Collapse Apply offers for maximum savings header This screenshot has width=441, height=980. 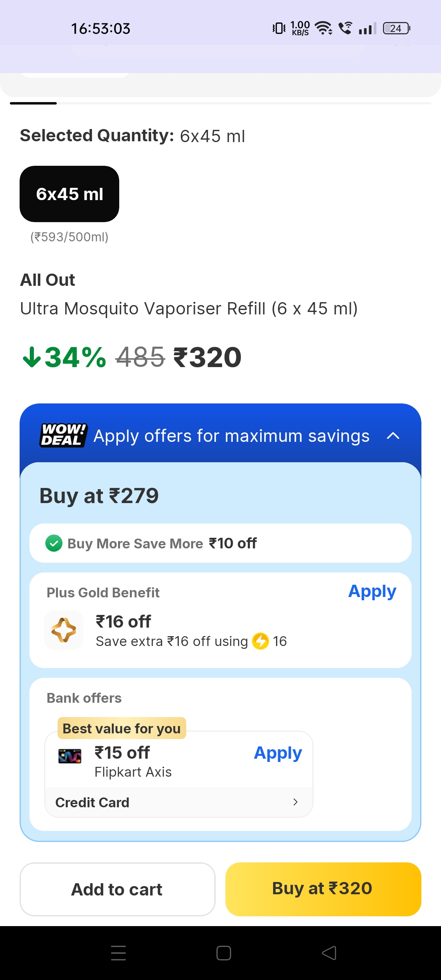[231, 436]
